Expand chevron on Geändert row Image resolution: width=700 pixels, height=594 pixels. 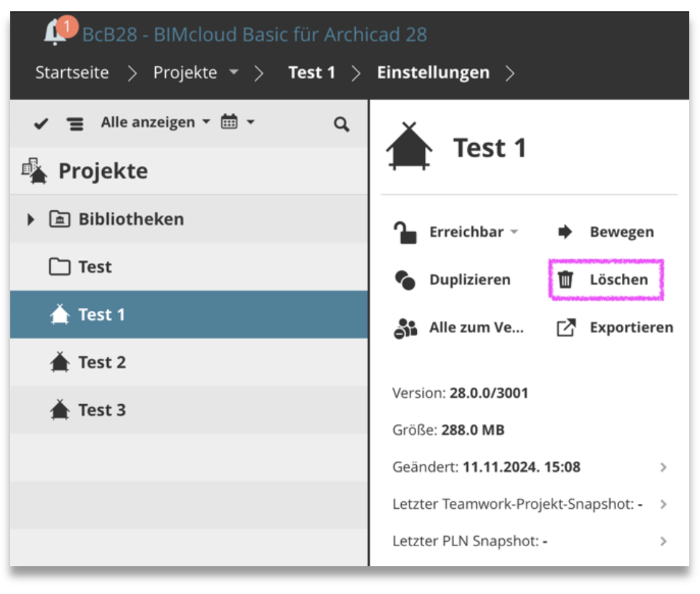point(663,467)
